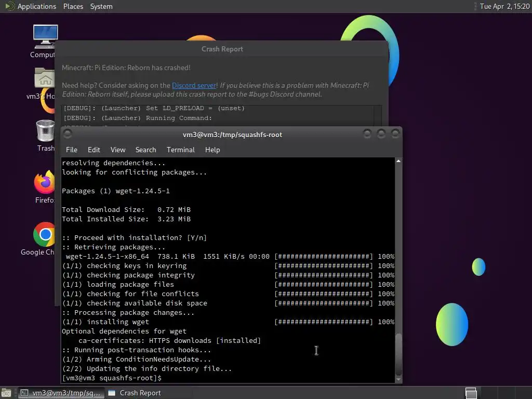The height and width of the screenshot is (399, 532).
Task: Open the Trash desktop icon
Action: click(x=45, y=136)
